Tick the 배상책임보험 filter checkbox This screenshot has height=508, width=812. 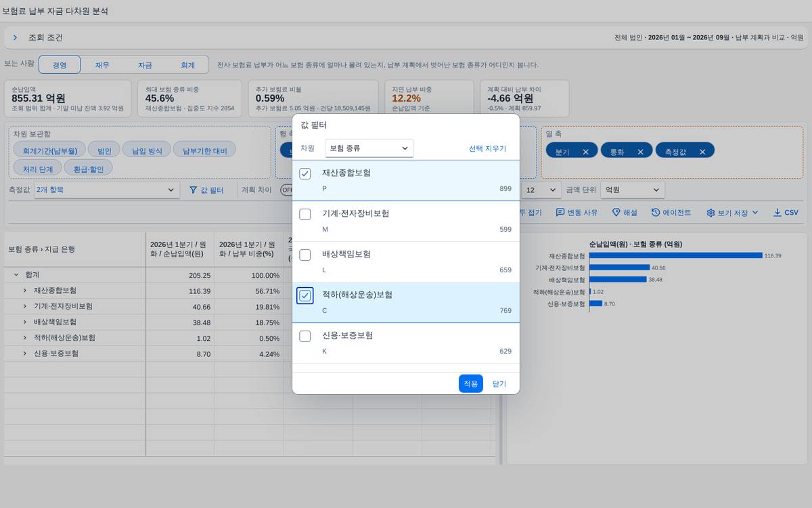305,255
